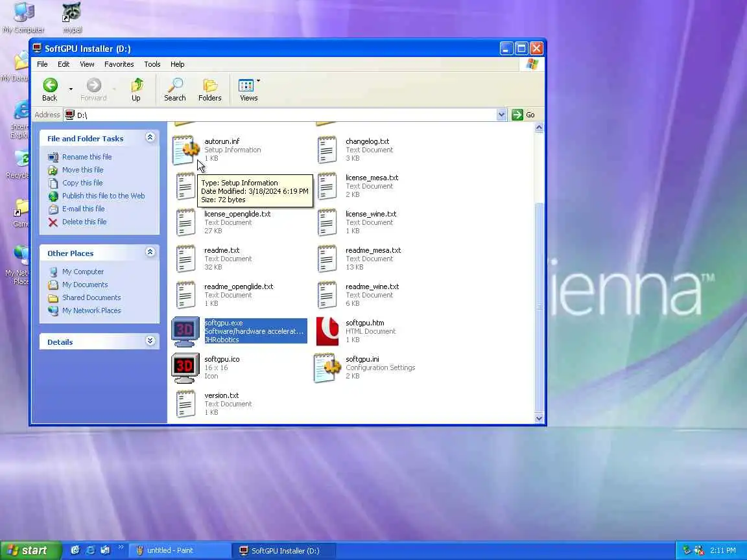Open the Views dropdown button
This screenshot has height=560, width=747.
249,89
